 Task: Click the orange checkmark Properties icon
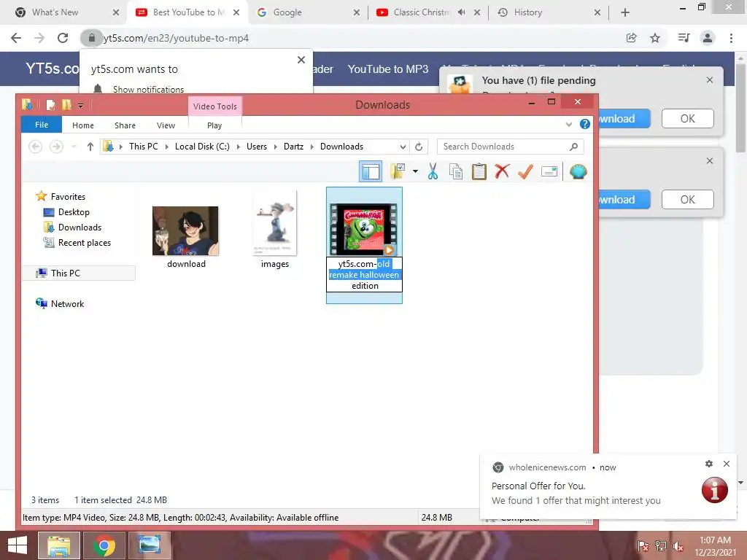[525, 171]
